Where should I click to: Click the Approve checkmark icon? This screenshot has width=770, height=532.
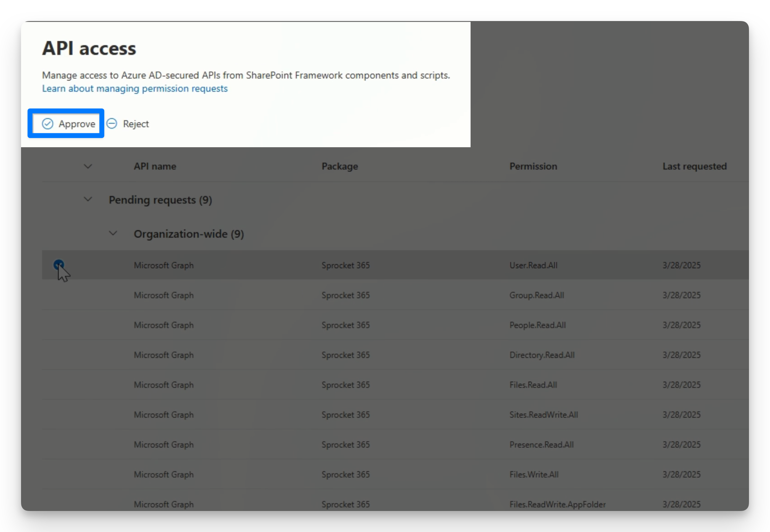(48, 123)
